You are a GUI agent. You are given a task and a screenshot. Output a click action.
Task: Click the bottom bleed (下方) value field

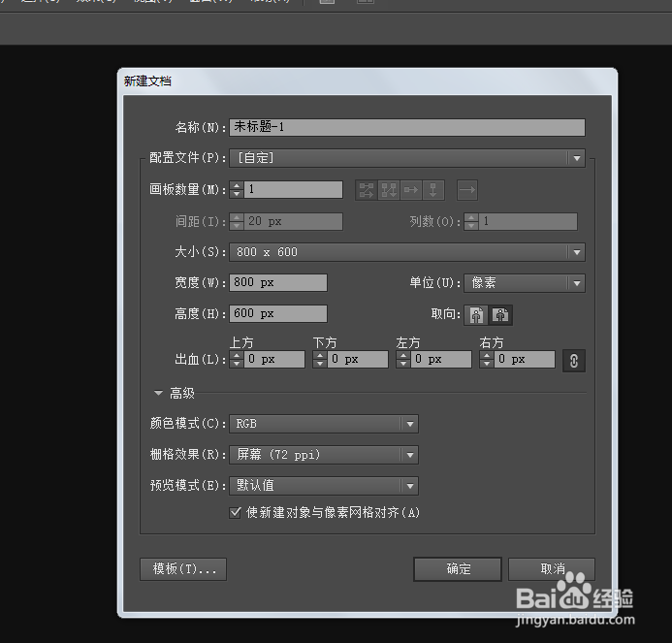(358, 359)
